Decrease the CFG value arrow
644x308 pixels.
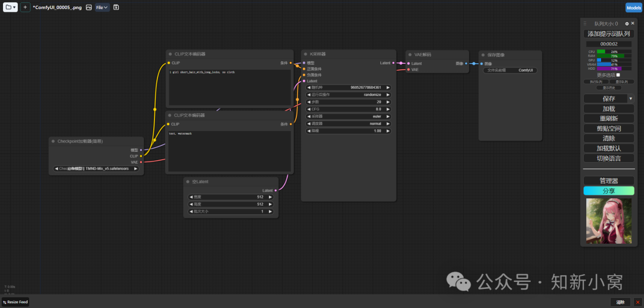[x=308, y=109]
